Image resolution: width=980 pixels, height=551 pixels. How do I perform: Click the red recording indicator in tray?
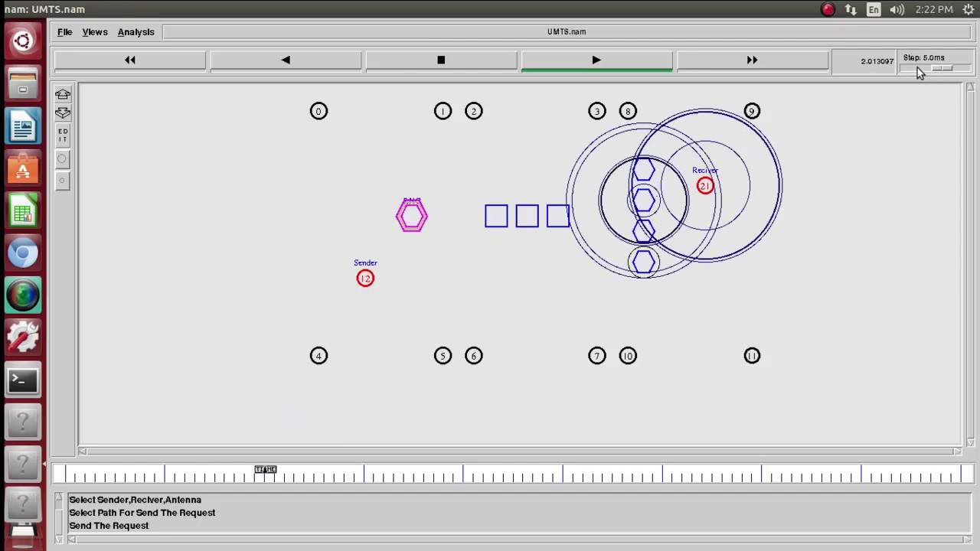[828, 9]
